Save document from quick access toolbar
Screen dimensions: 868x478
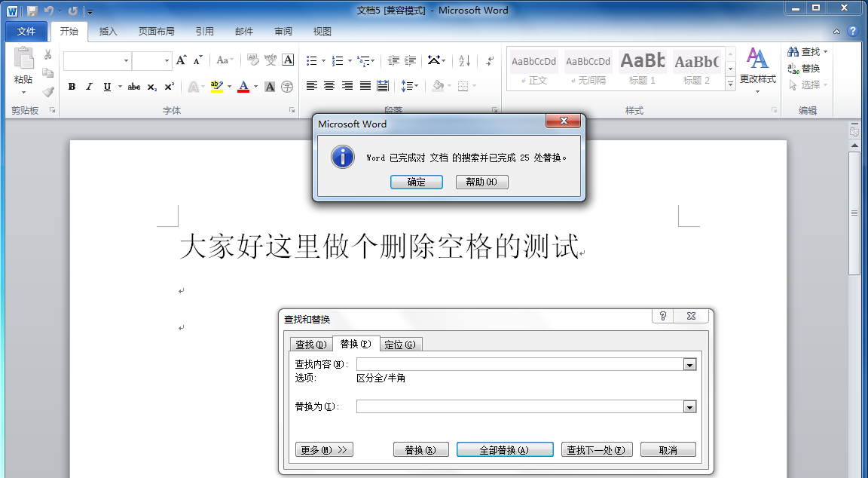pyautogui.click(x=32, y=11)
